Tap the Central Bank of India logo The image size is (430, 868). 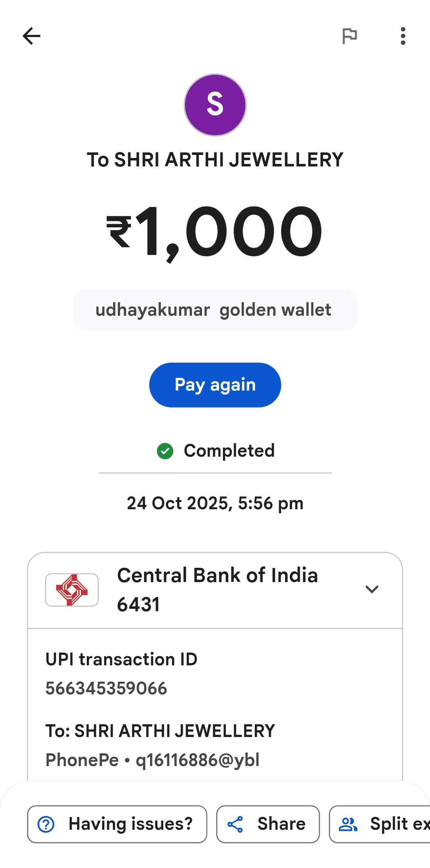tap(72, 590)
